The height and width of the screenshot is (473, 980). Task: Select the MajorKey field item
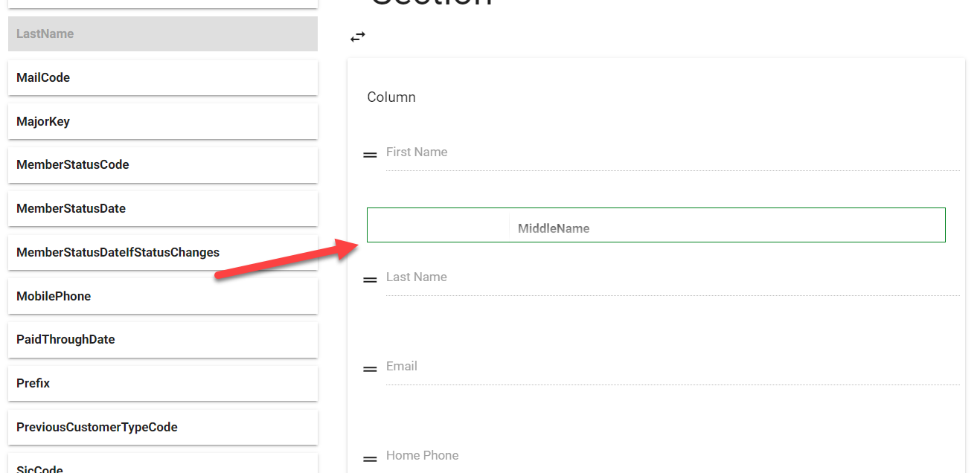point(162,121)
